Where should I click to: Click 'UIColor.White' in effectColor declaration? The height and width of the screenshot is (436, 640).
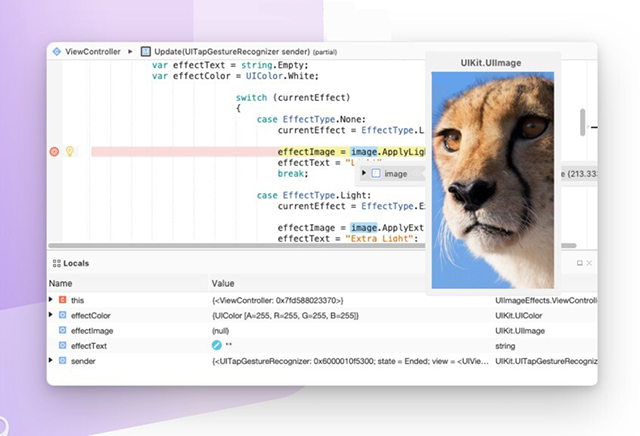[280, 76]
